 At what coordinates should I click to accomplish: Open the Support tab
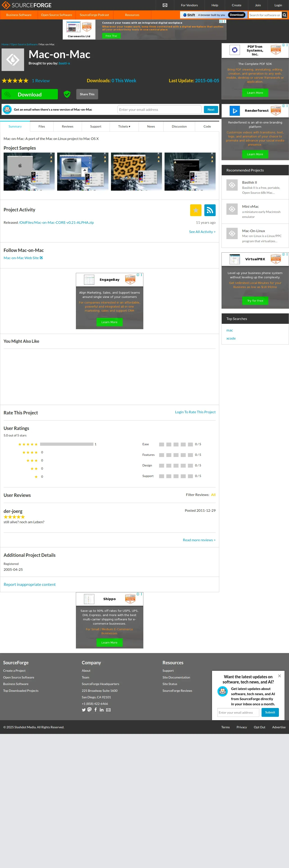(x=96, y=126)
